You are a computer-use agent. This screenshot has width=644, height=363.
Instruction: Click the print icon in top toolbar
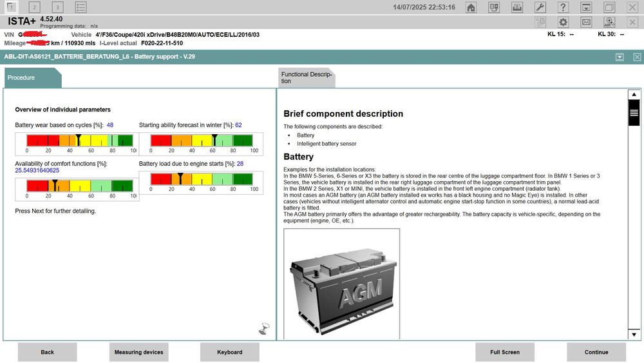point(517,7)
